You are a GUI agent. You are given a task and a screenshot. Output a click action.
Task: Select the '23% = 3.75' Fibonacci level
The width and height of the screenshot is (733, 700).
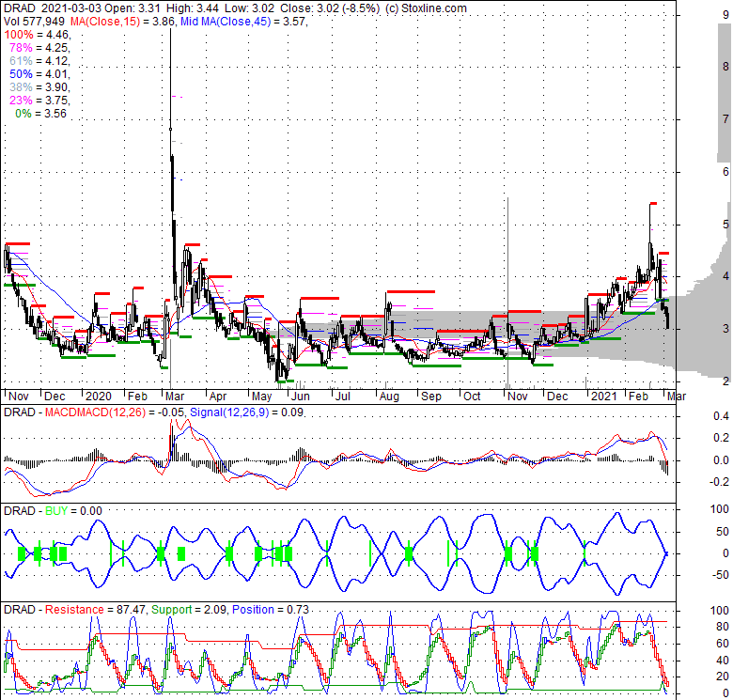pyautogui.click(x=39, y=100)
